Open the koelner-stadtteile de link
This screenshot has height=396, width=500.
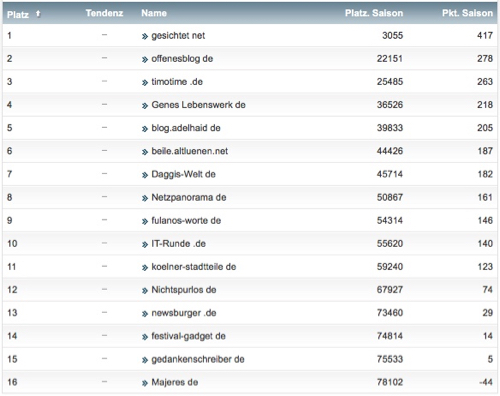pyautogui.click(x=194, y=267)
